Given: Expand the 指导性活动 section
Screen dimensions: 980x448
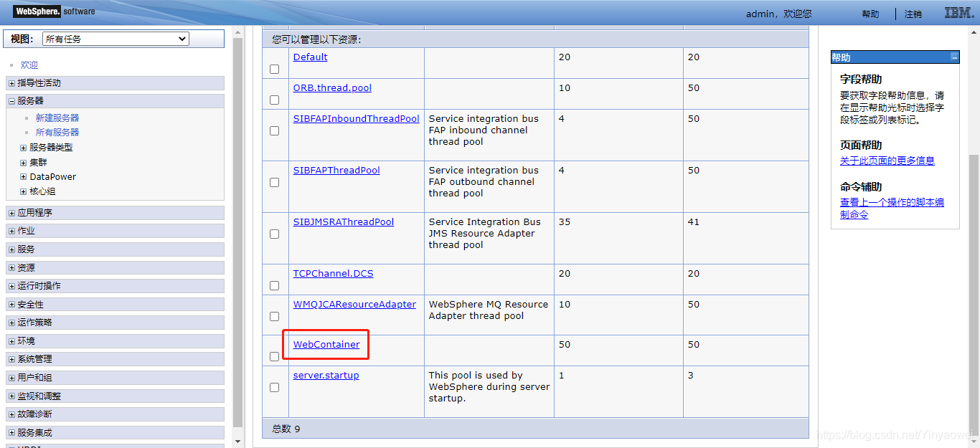Looking at the screenshot, I should 11,83.
